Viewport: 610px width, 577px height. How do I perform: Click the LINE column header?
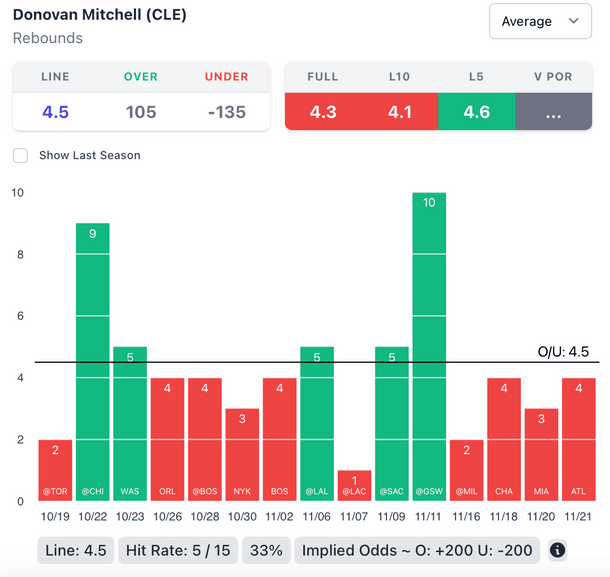55,77
